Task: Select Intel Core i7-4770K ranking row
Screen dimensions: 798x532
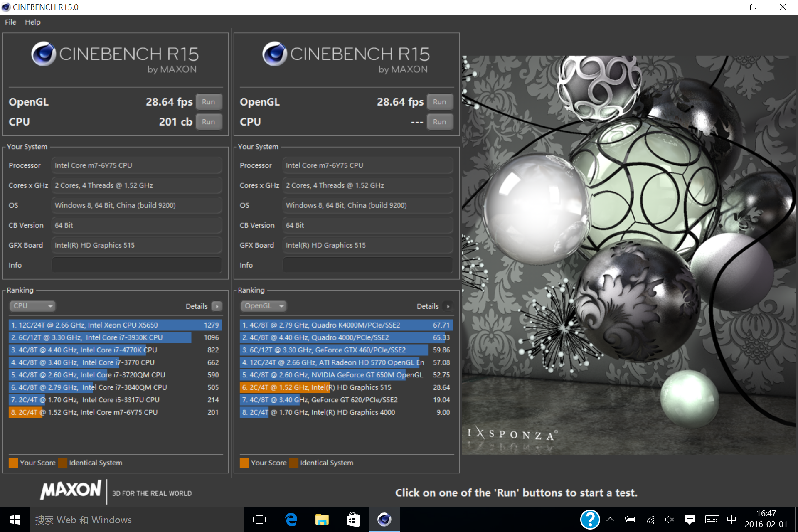Action: tap(115, 350)
